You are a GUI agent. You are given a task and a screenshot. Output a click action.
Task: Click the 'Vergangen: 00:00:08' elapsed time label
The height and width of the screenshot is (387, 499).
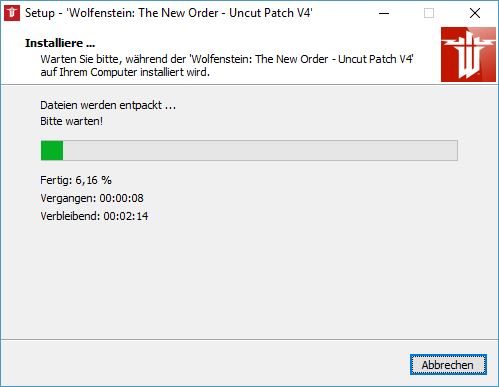[x=92, y=198]
